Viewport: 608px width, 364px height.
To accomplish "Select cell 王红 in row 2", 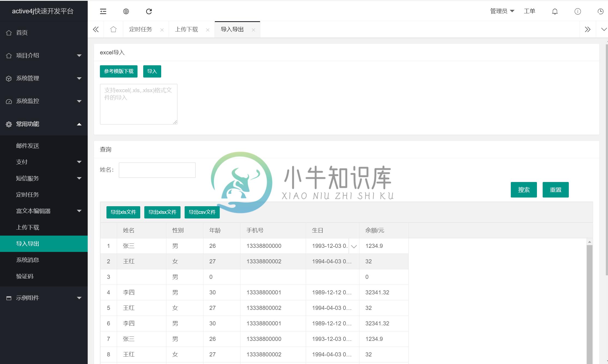I will click(x=142, y=261).
